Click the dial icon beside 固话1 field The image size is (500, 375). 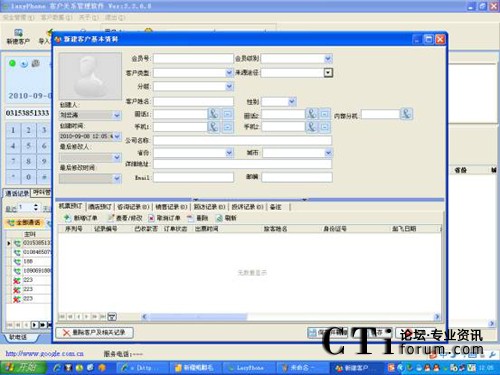213,114
